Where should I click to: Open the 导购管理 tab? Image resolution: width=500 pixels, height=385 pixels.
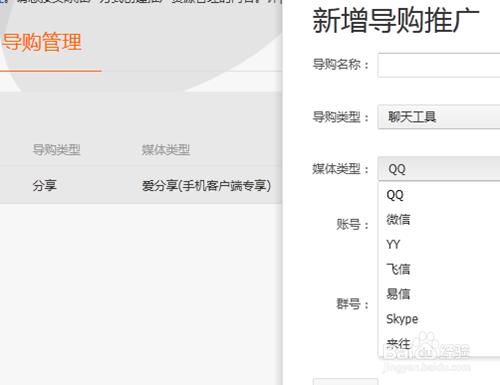pyautogui.click(x=42, y=42)
